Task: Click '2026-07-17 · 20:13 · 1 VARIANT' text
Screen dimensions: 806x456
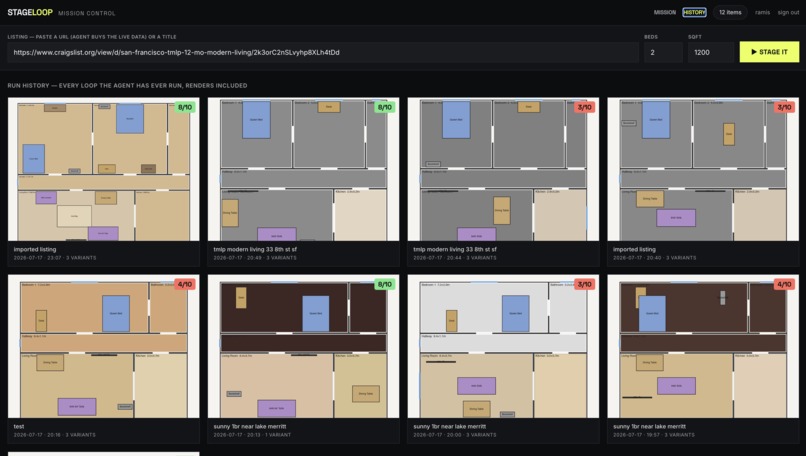Action: (x=252, y=434)
